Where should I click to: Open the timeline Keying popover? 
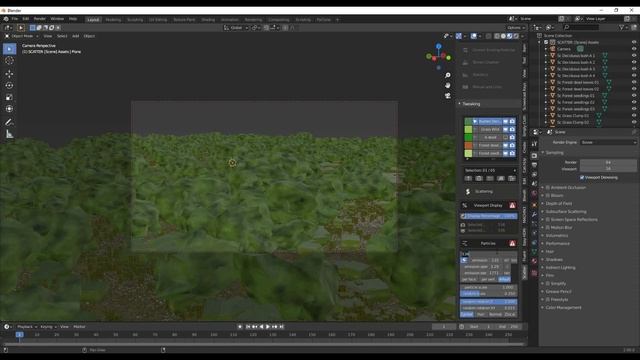pyautogui.click(x=48, y=327)
